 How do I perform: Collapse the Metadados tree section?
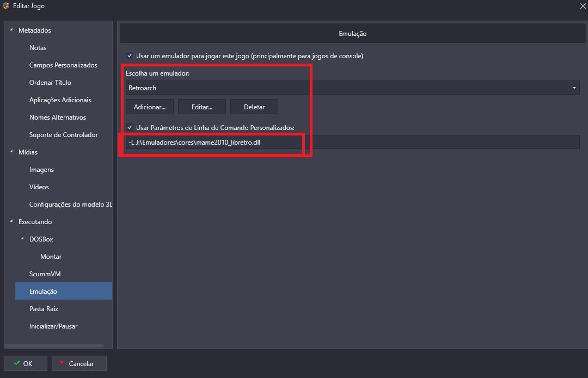point(11,29)
